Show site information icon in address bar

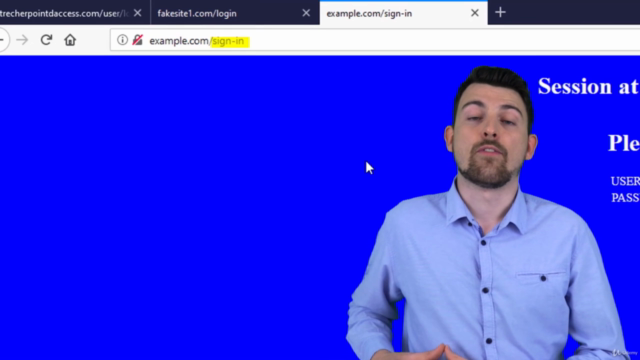pyautogui.click(x=122, y=40)
